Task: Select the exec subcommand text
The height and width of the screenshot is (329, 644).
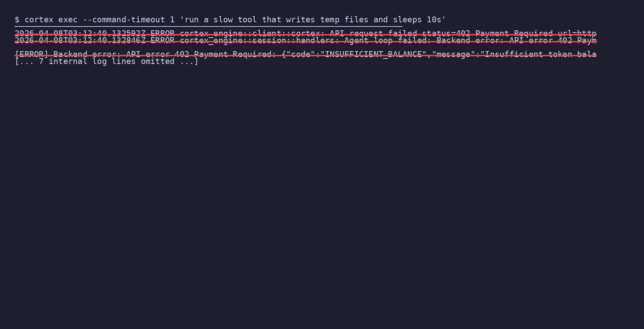Action: click(x=68, y=20)
